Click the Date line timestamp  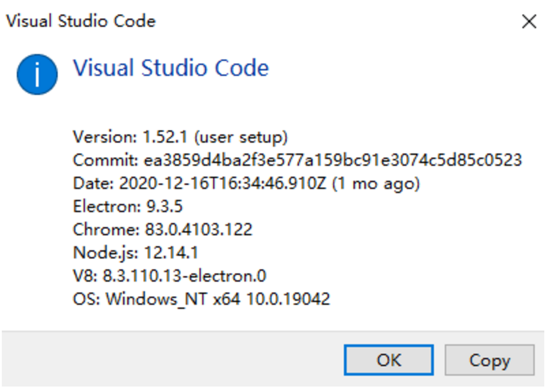223,184
